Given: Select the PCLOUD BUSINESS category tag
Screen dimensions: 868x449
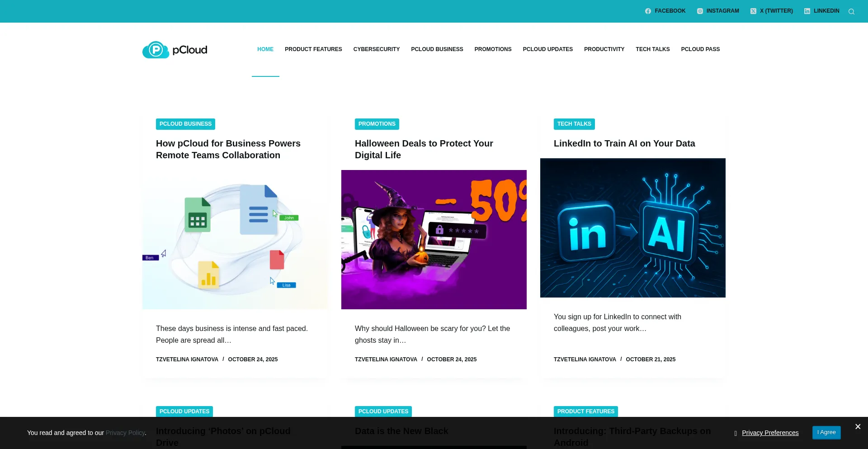Looking at the screenshot, I should tap(185, 124).
